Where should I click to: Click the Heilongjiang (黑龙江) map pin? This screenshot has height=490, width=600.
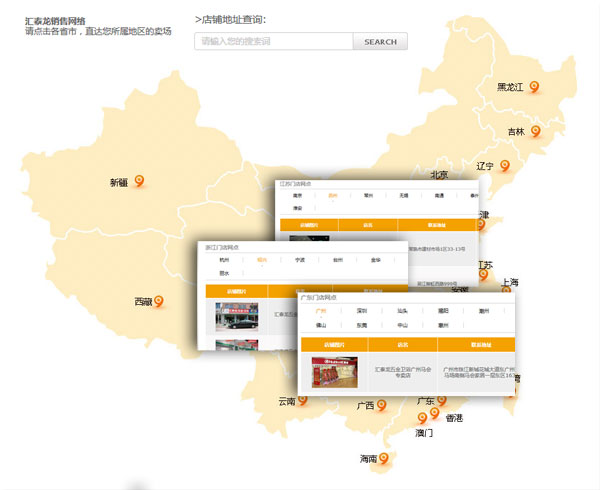coord(535,86)
